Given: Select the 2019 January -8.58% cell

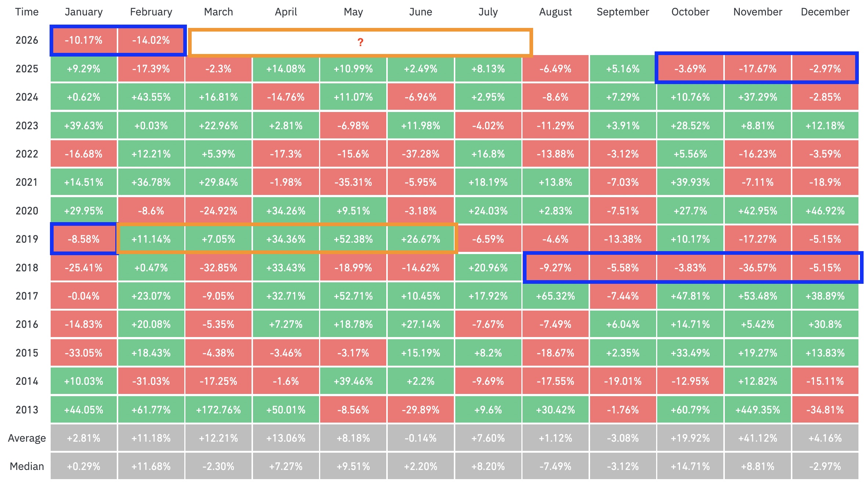Looking at the screenshot, I should click(x=84, y=239).
